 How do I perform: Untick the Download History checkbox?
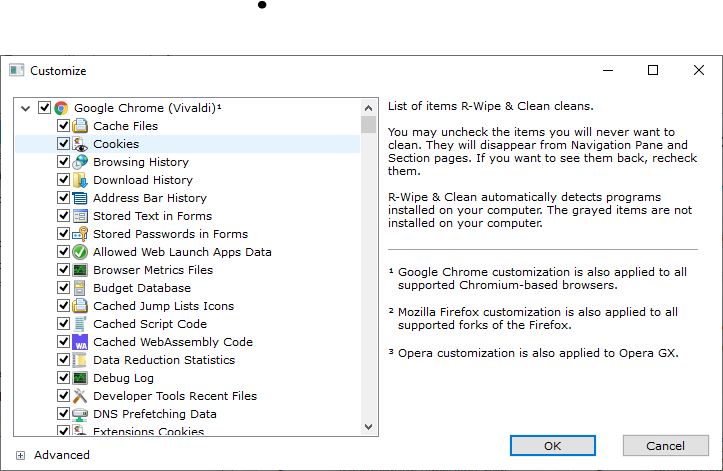pyautogui.click(x=63, y=180)
